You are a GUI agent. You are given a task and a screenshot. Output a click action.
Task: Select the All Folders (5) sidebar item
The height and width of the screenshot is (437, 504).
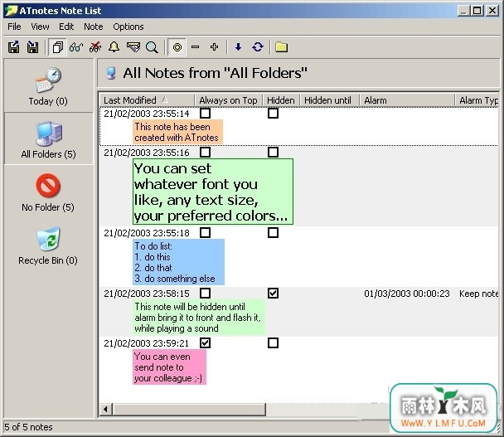[x=48, y=139]
